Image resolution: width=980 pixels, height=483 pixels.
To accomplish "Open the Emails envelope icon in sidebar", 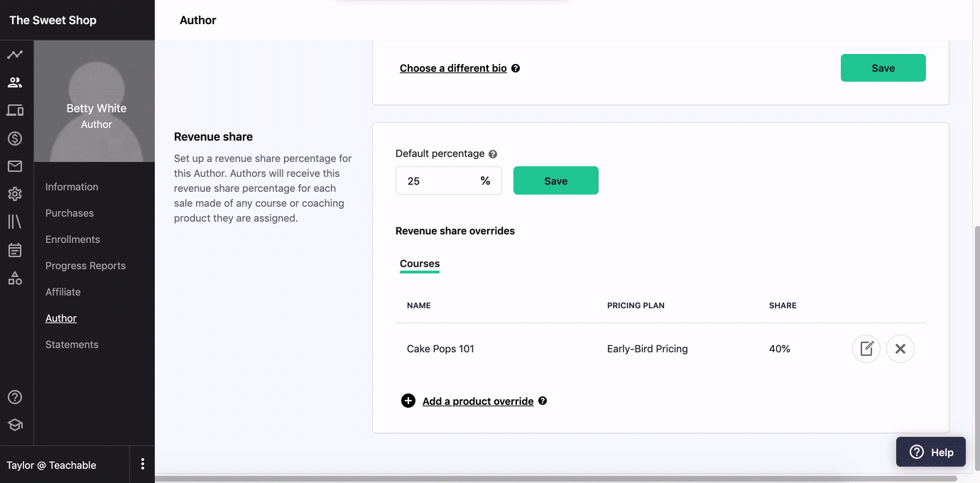I will click(15, 166).
